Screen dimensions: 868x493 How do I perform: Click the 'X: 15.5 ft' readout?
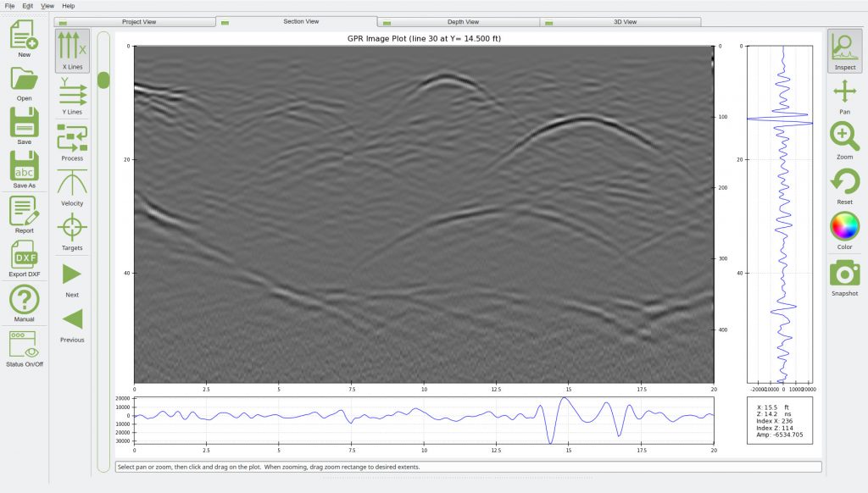(773, 407)
